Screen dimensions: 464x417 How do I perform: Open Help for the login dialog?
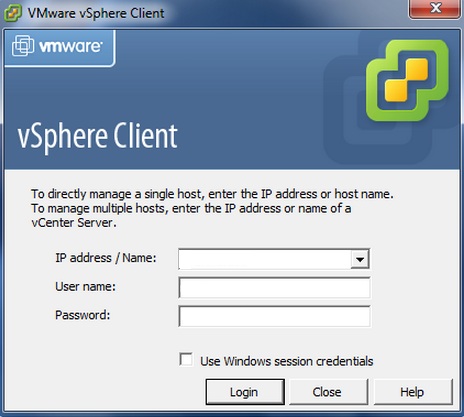click(x=413, y=392)
